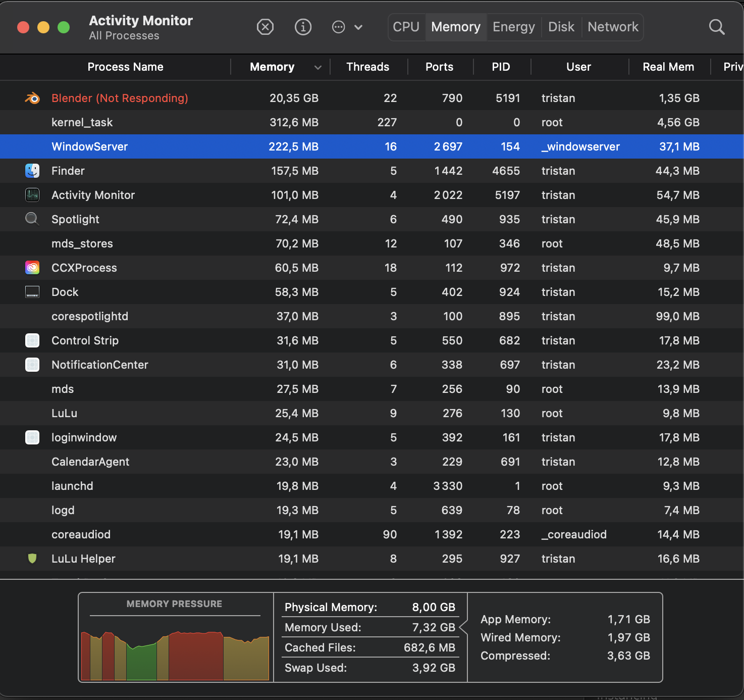Open the Network tab
This screenshot has height=700, width=744.
click(x=613, y=27)
